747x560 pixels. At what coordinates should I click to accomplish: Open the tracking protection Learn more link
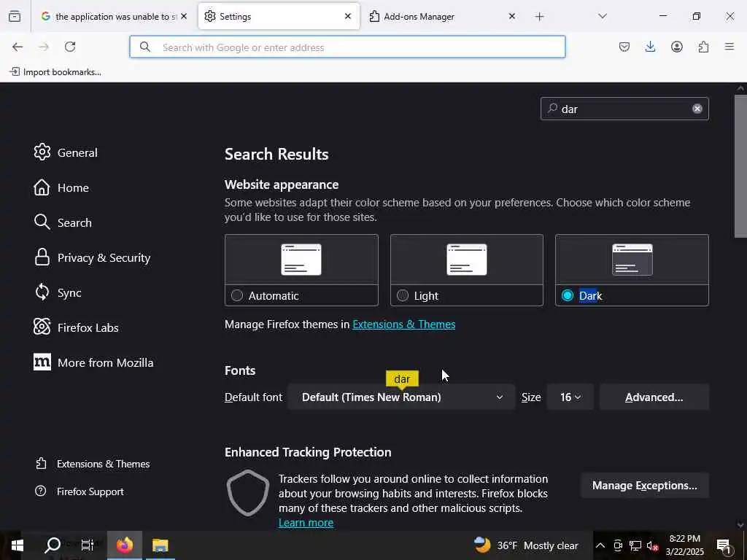tap(306, 522)
